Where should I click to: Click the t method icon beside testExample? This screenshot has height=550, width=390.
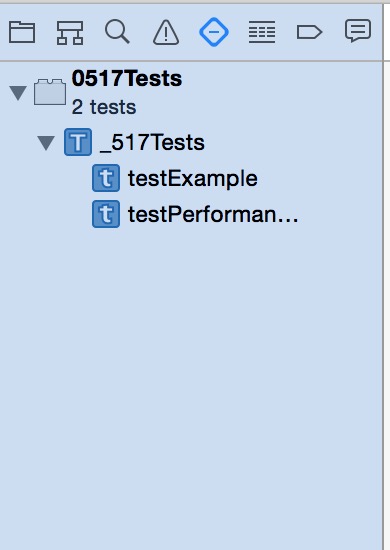click(x=106, y=178)
